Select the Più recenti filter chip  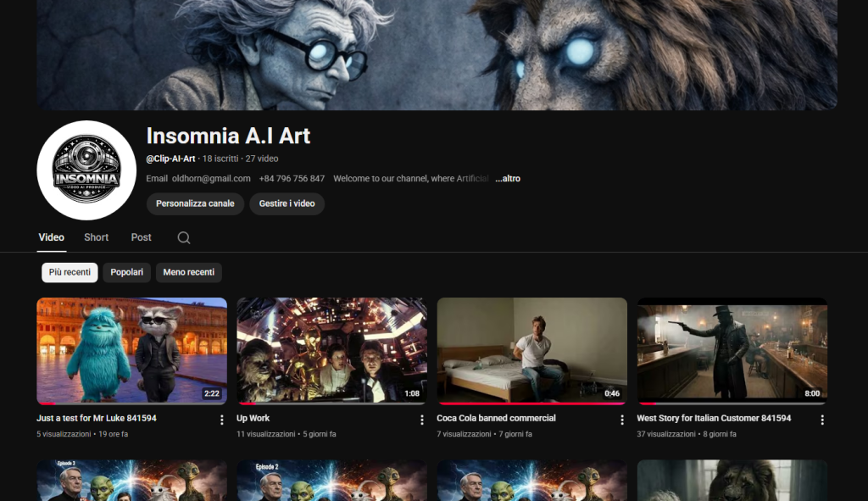point(70,272)
